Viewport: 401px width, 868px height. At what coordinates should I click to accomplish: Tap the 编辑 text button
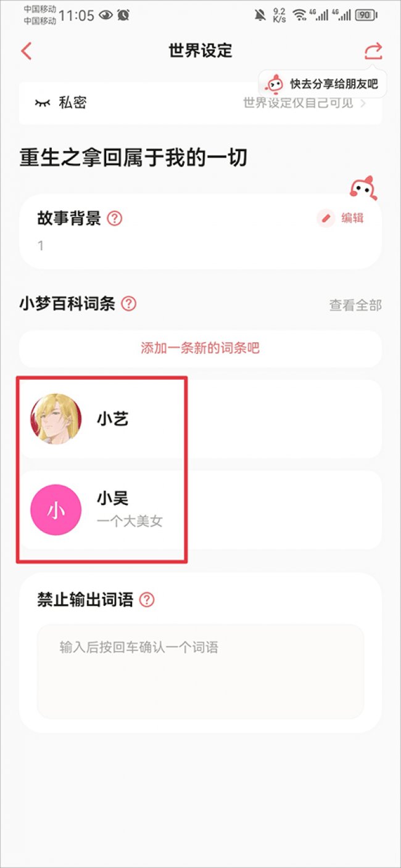(x=352, y=218)
